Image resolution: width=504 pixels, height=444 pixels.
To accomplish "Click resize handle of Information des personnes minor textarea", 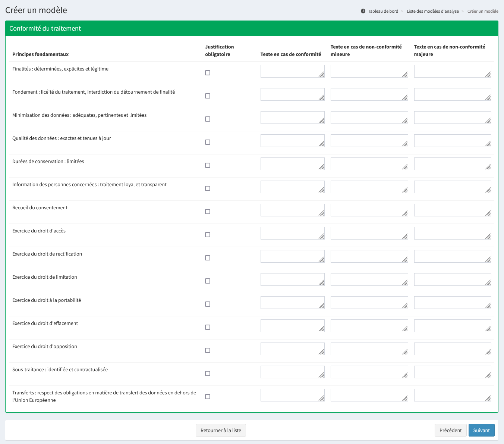I will [405, 190].
